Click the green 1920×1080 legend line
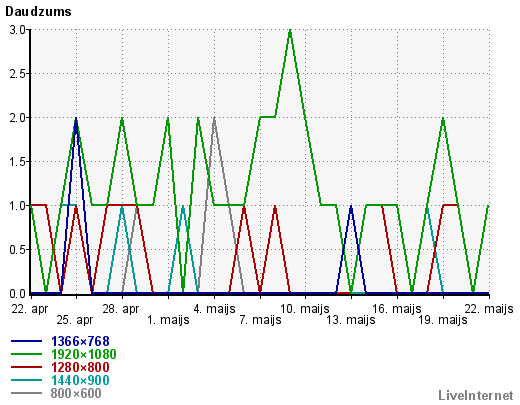The image size is (520, 405). (x=26, y=354)
